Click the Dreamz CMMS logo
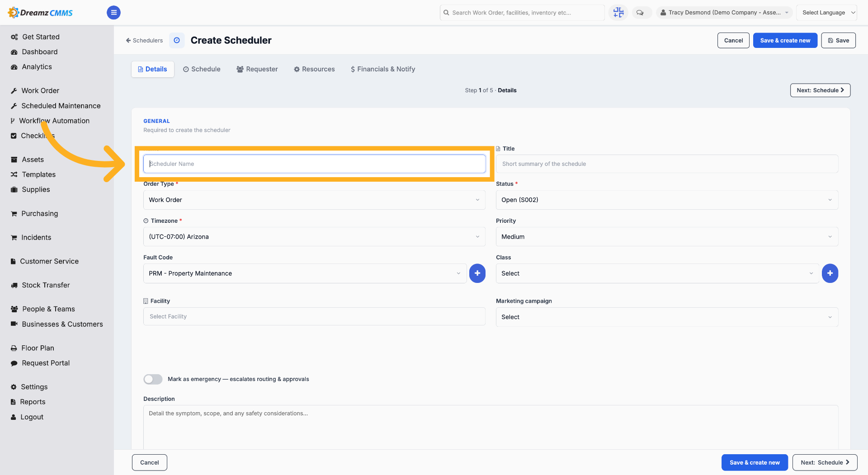The height and width of the screenshot is (475, 868). click(41, 13)
